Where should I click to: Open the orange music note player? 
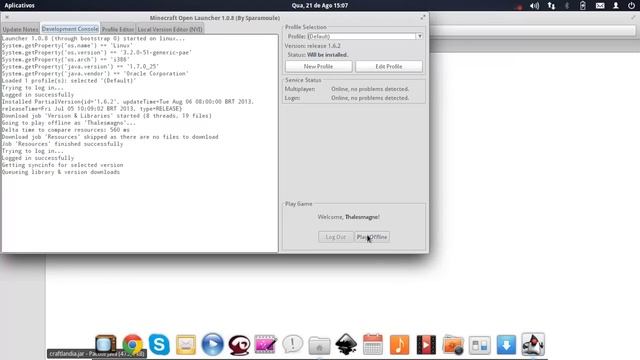(400, 344)
